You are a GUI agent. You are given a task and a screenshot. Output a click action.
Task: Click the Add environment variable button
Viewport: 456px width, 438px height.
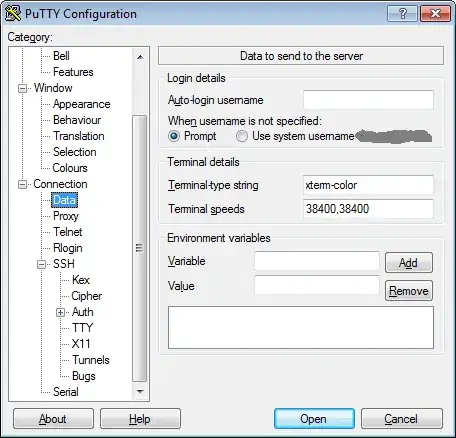[x=409, y=263]
